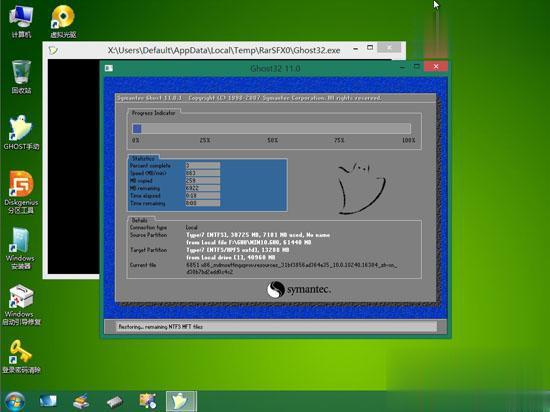Minimize the Ghost32 11.0 window
The image size is (550, 412).
(402, 67)
